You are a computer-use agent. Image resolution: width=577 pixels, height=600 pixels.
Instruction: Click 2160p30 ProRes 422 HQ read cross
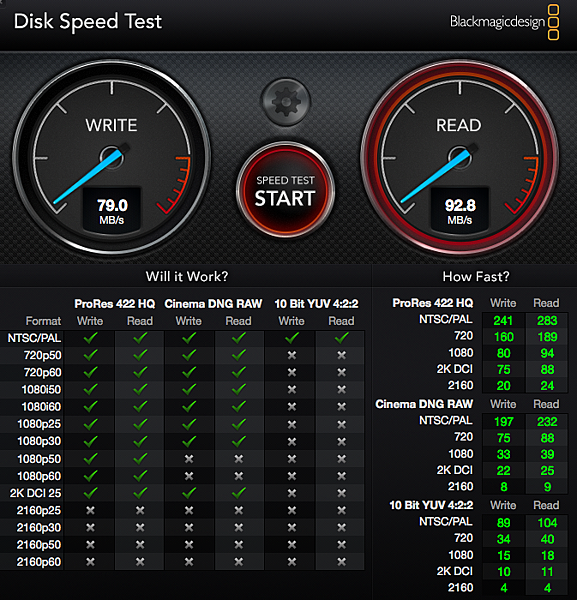pos(140,528)
